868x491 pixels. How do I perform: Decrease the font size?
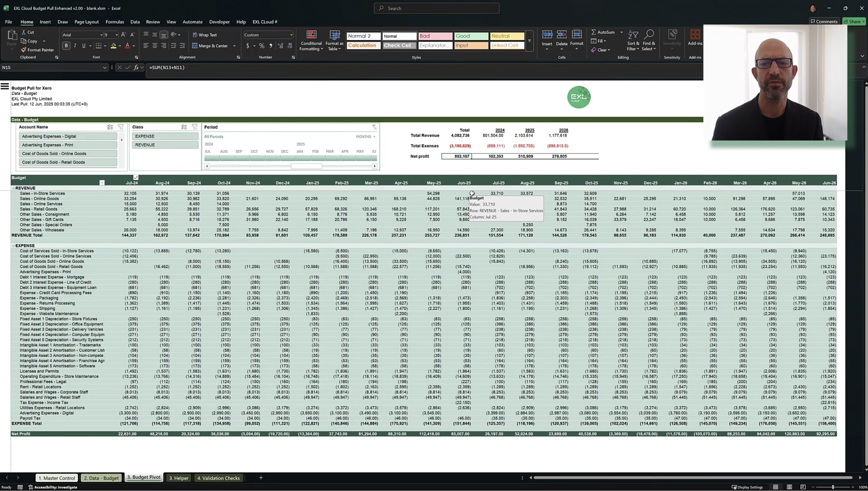(133, 35)
